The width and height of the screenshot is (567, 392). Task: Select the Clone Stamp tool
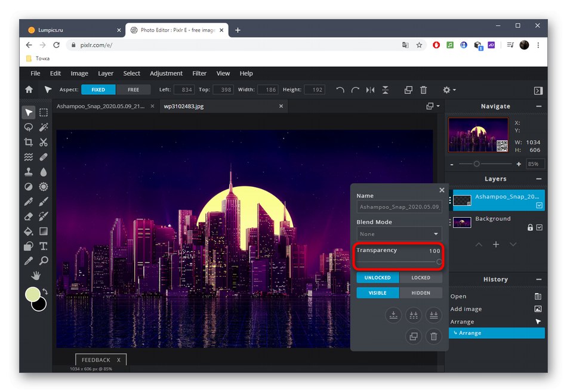coord(29,172)
